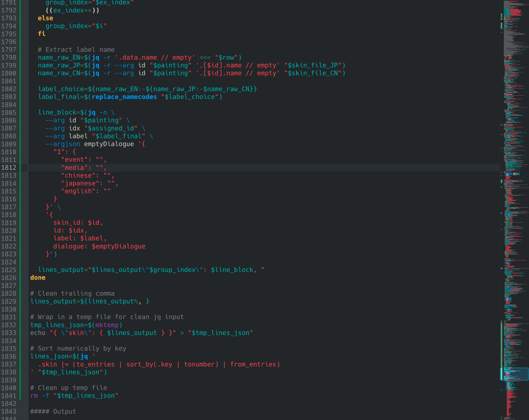Click the bottom red area of the minimap

(x=511, y=404)
